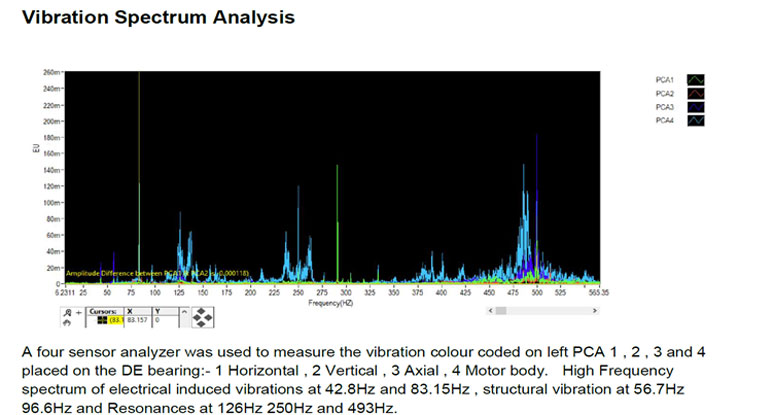Click the PCA4 legend label
This screenshot has height=415, width=774.
pos(664,120)
